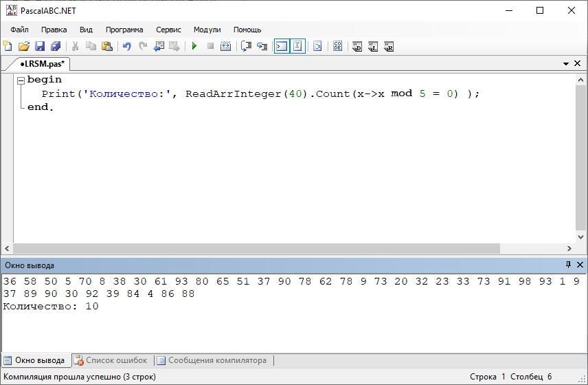Cut selection with the scissors icon
The image size is (588, 385).
[75, 46]
